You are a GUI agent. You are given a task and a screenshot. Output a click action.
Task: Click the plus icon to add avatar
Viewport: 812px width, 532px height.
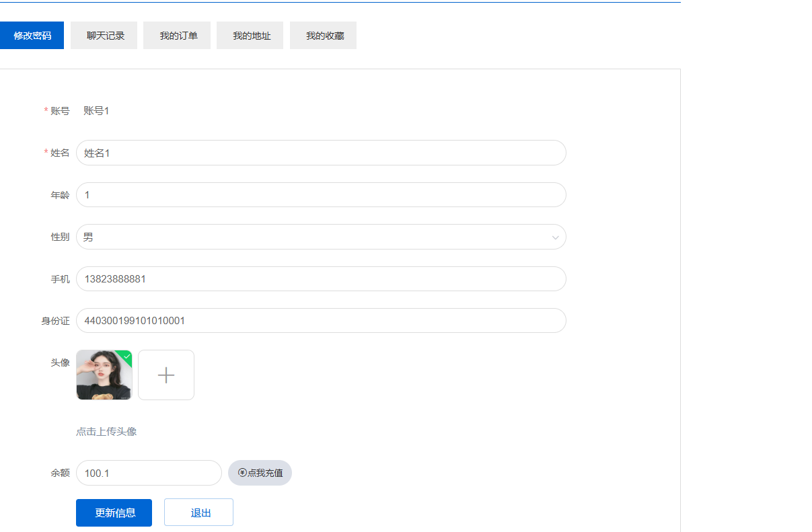coord(166,375)
